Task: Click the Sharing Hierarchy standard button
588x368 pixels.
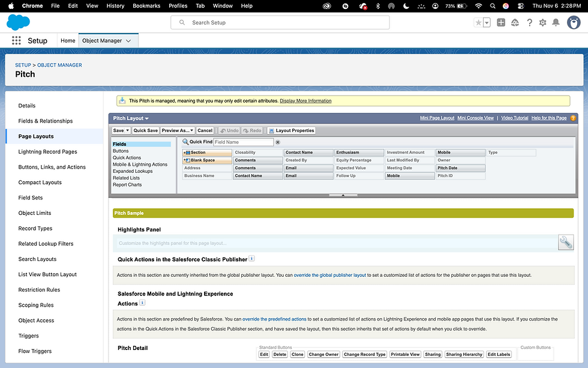Action: [x=464, y=355]
